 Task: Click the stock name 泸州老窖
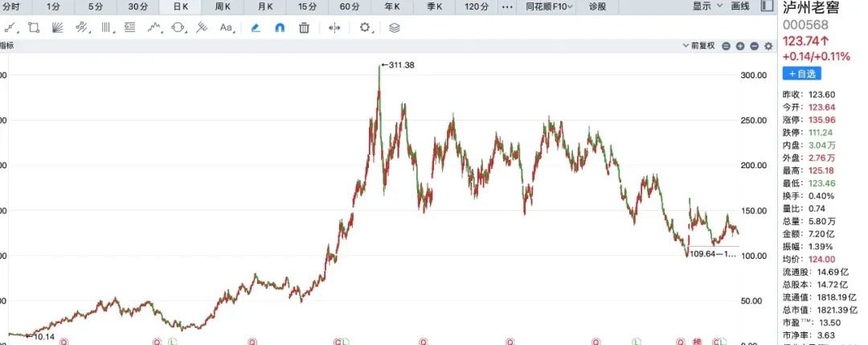coord(811,8)
